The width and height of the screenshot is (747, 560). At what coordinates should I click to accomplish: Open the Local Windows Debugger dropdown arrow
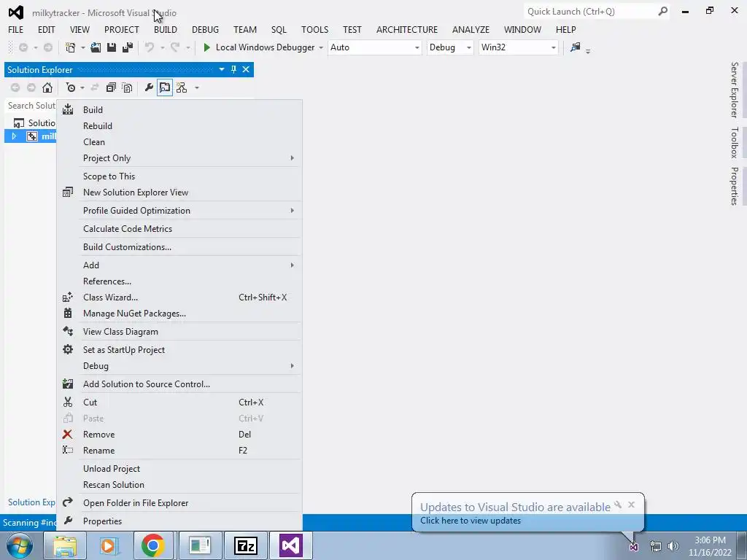click(321, 47)
